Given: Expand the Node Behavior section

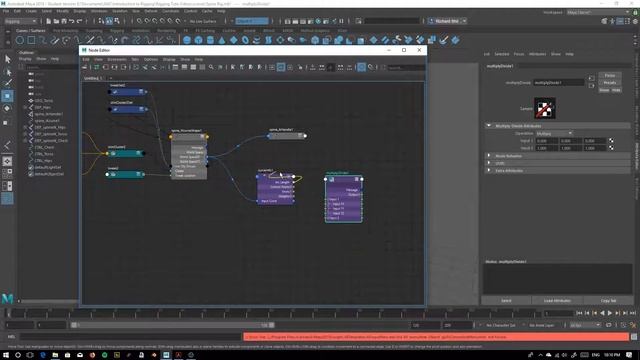Looking at the screenshot, I should click(489, 156).
